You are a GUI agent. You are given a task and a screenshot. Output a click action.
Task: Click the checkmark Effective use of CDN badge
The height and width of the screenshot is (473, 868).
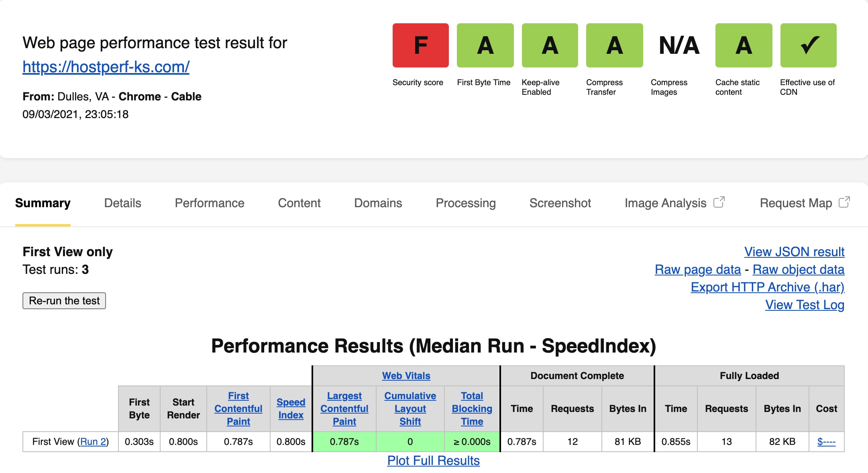808,45
